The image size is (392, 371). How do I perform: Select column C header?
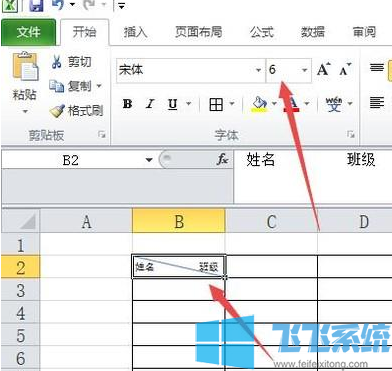[271, 221]
